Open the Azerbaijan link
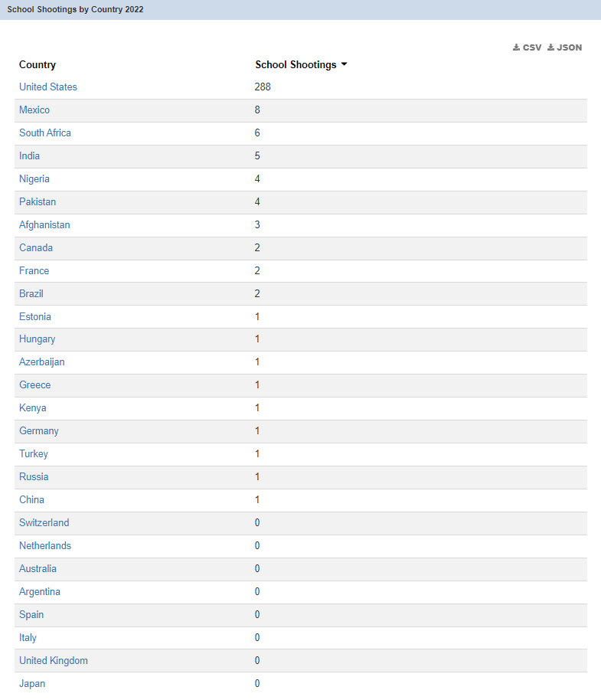This screenshot has width=601, height=700. point(42,362)
